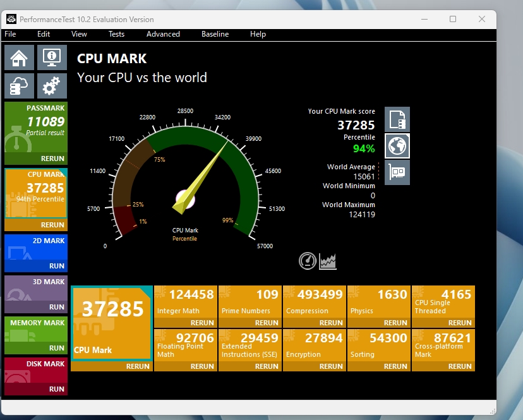Click the Floating Point Math 92706 result
523x420 pixels.
click(186, 345)
